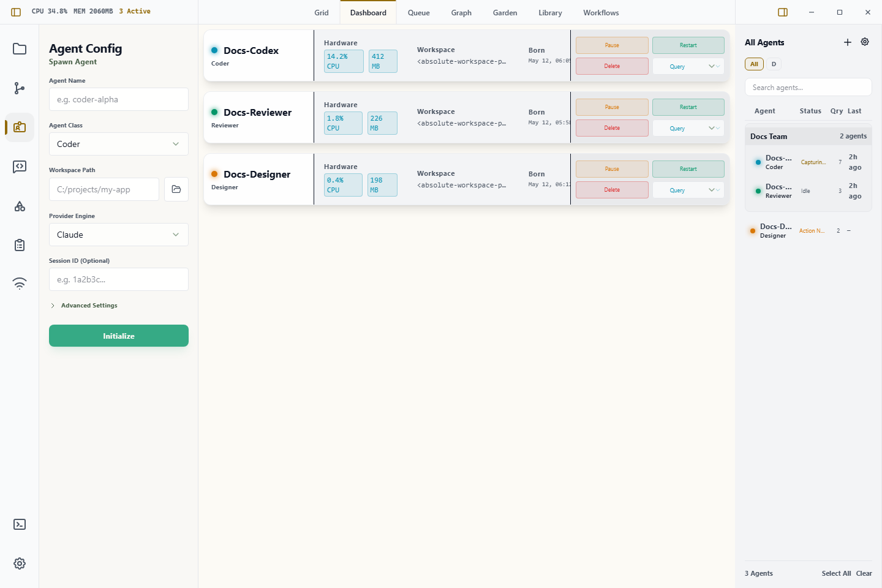Viewport: 882px width, 588px height.
Task: Select Docs-Coder row in Docs Team list
Action: tap(809, 162)
